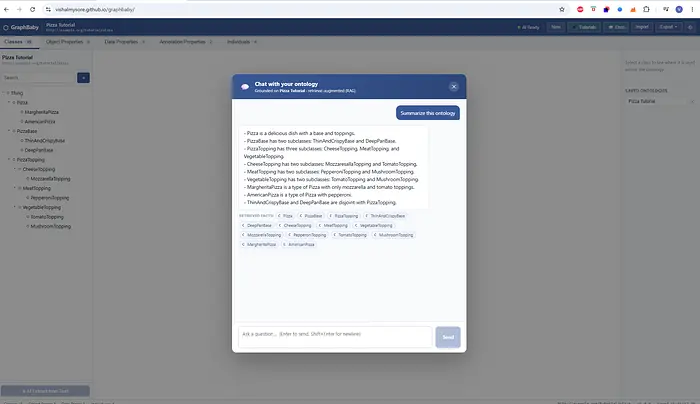Image resolution: width=700 pixels, height=404 pixels.
Task: Reload the page in the browser
Action: tap(32, 9)
